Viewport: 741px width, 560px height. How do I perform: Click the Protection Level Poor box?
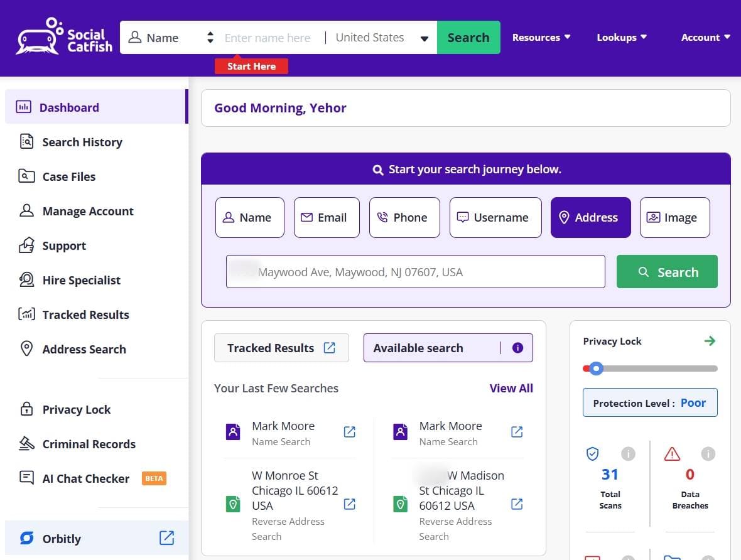(650, 402)
